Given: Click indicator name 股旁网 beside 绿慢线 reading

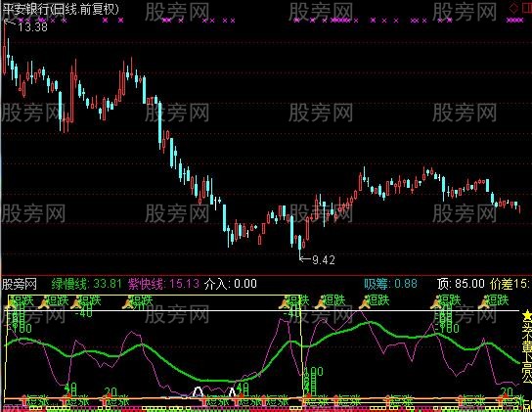Looking at the screenshot, I should point(20,284).
